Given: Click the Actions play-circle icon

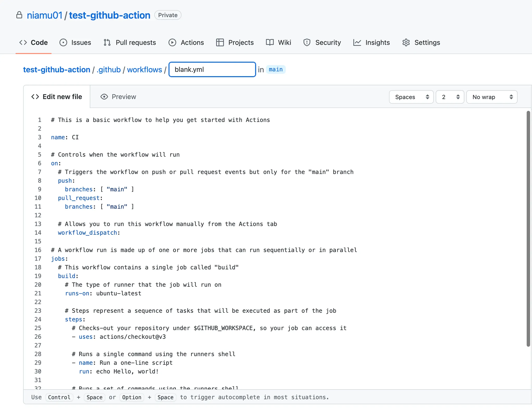Looking at the screenshot, I should click(172, 42).
